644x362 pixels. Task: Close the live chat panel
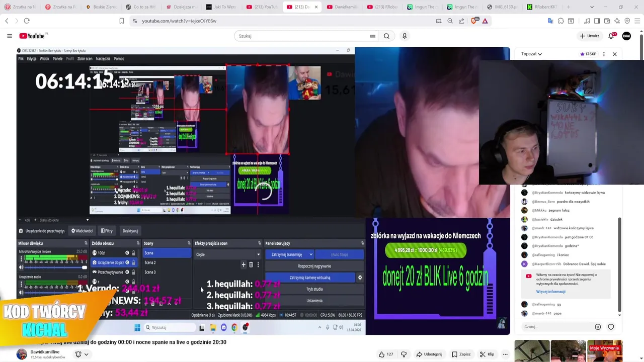click(x=614, y=54)
